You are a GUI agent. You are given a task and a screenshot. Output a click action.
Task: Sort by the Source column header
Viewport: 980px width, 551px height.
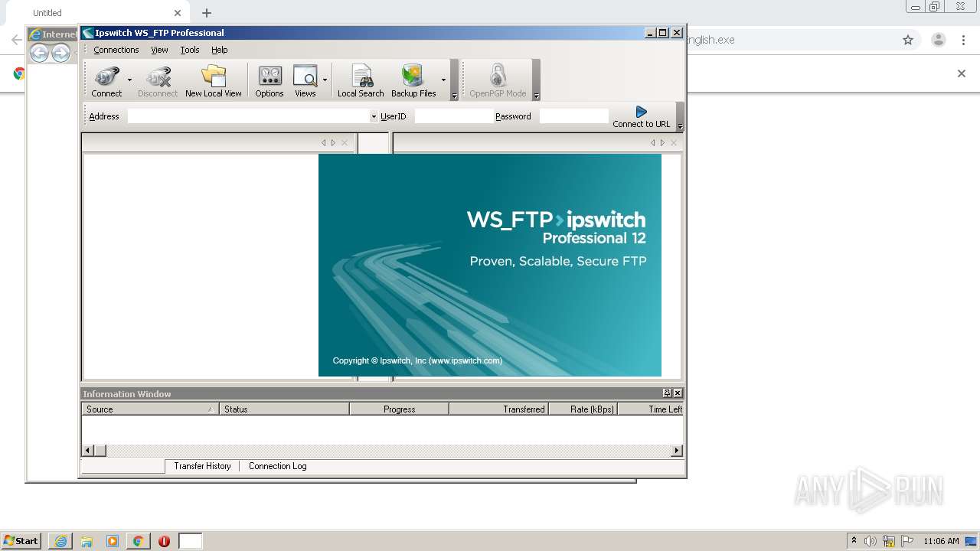click(x=150, y=409)
